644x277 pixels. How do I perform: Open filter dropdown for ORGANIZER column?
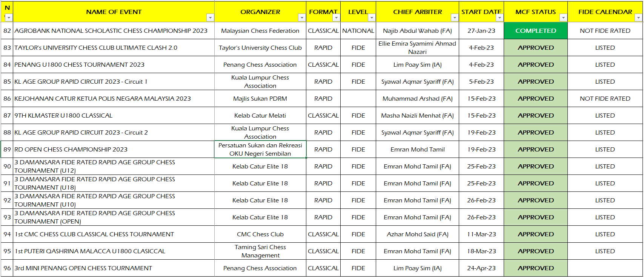point(301,18)
